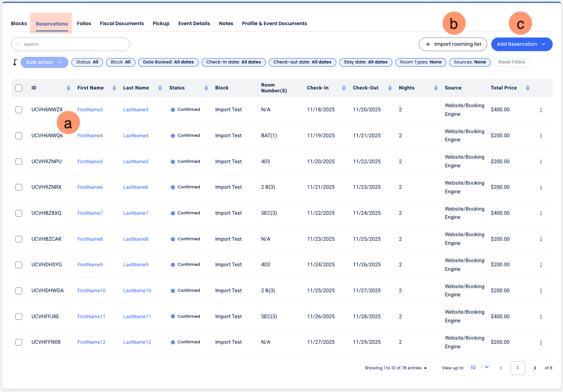This screenshot has height=392, width=563.
Task: Open the Check-in date filter chip
Action: click(x=233, y=62)
